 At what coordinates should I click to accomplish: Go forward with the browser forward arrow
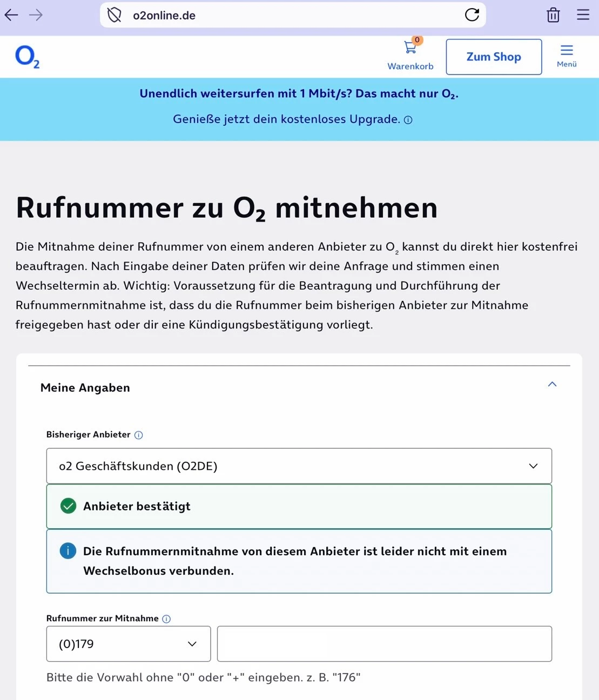point(36,15)
